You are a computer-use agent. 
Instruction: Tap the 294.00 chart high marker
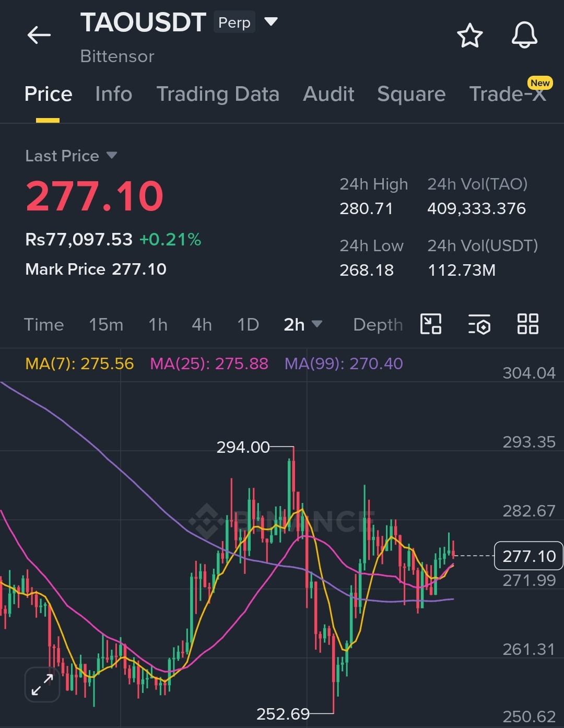tap(243, 447)
